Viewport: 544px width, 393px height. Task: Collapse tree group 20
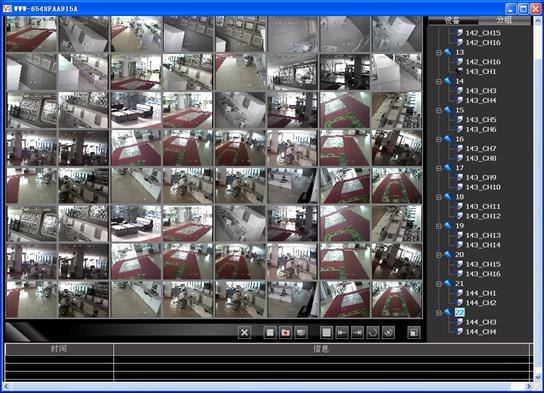(x=439, y=255)
